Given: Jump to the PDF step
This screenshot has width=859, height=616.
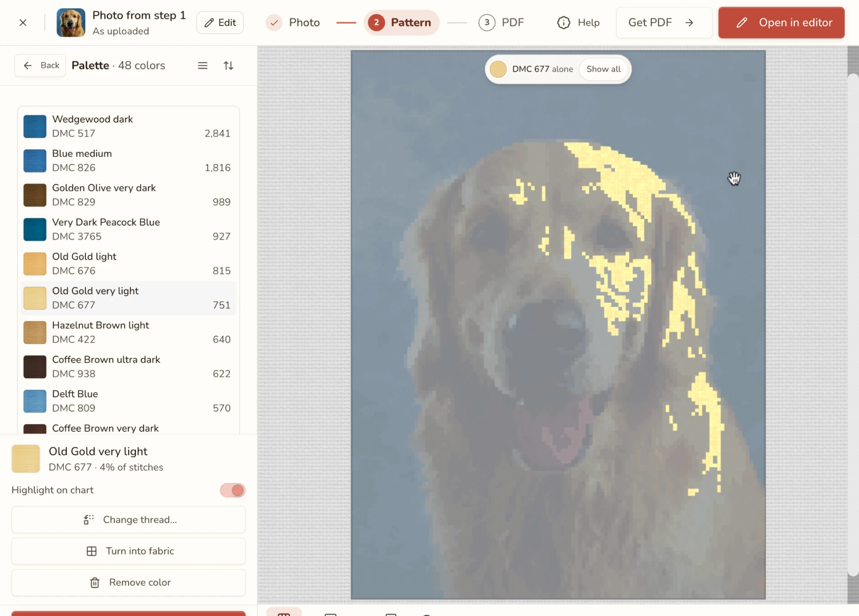Looking at the screenshot, I should 501,22.
